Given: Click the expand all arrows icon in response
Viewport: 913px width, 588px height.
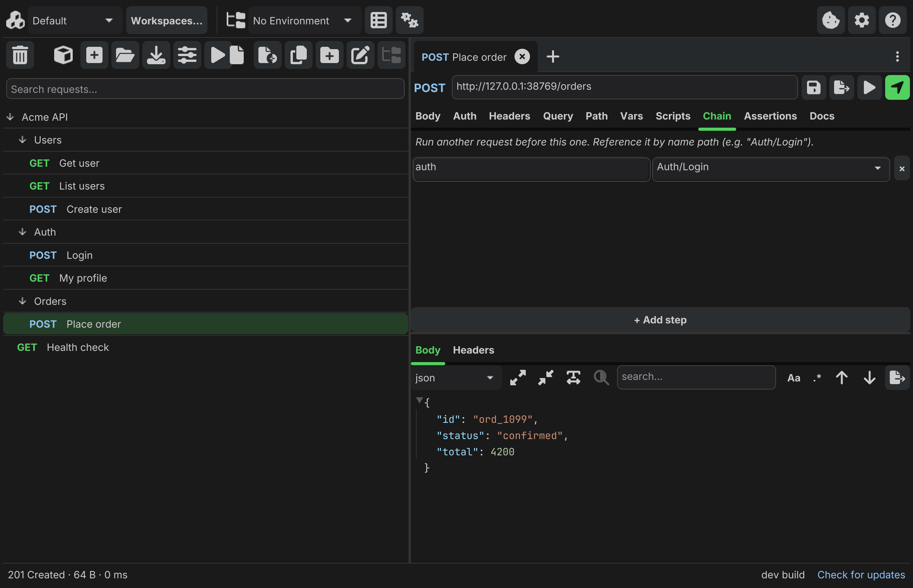Looking at the screenshot, I should (518, 378).
